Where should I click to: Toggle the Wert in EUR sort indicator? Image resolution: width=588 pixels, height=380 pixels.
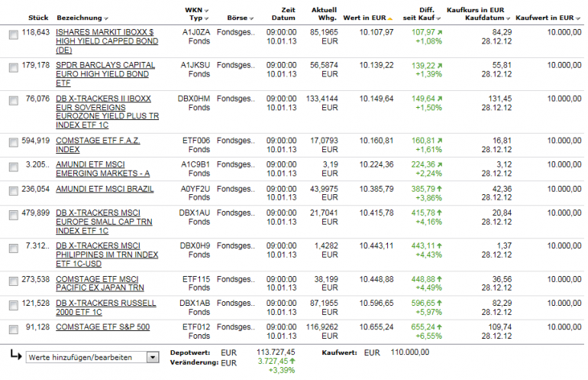(x=390, y=18)
